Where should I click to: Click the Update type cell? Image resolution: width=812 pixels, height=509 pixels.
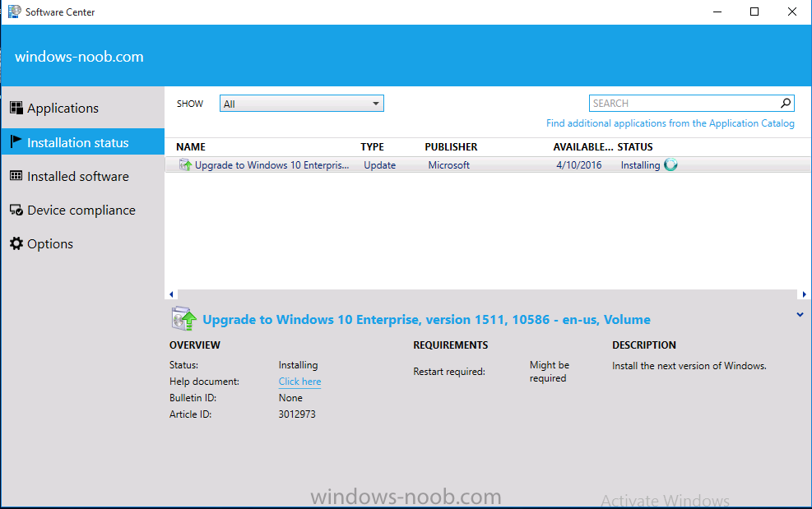click(x=379, y=165)
